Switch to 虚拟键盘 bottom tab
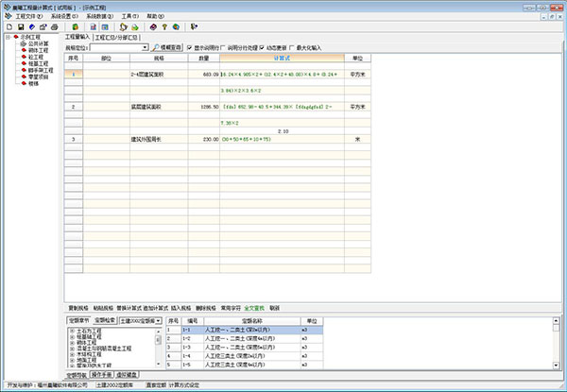Image resolution: width=567 pixels, height=392 pixels. coord(127,375)
